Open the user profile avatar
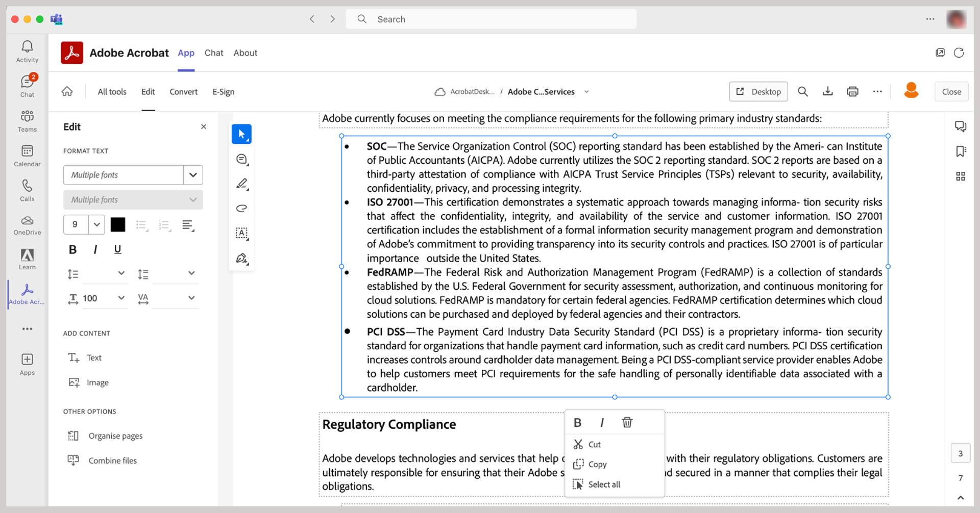This screenshot has height=513, width=980. [911, 90]
